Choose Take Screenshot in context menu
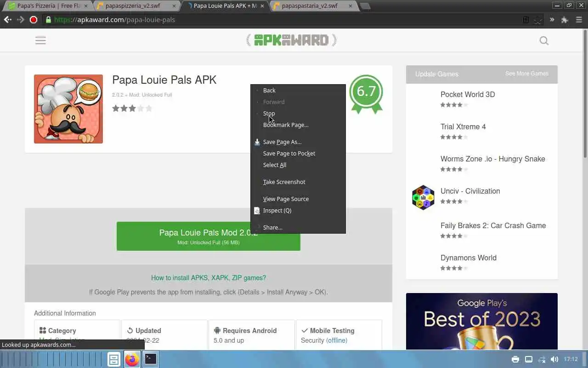Screen dimensions: 588x368 pos(298,182)
